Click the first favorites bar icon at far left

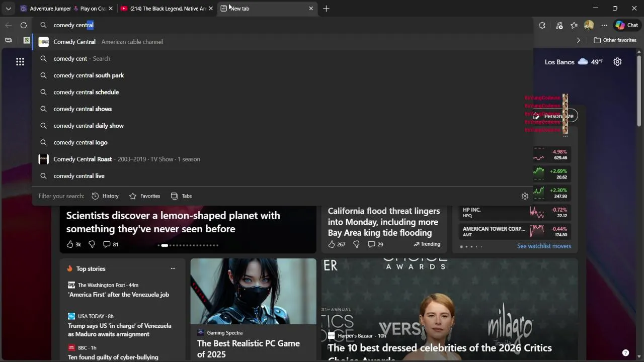[9, 40]
